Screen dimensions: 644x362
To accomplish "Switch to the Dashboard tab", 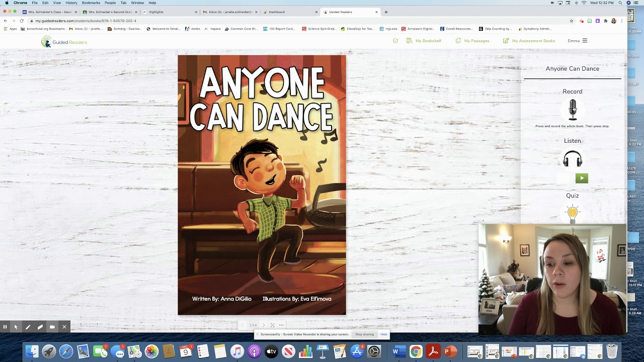I will click(289, 12).
